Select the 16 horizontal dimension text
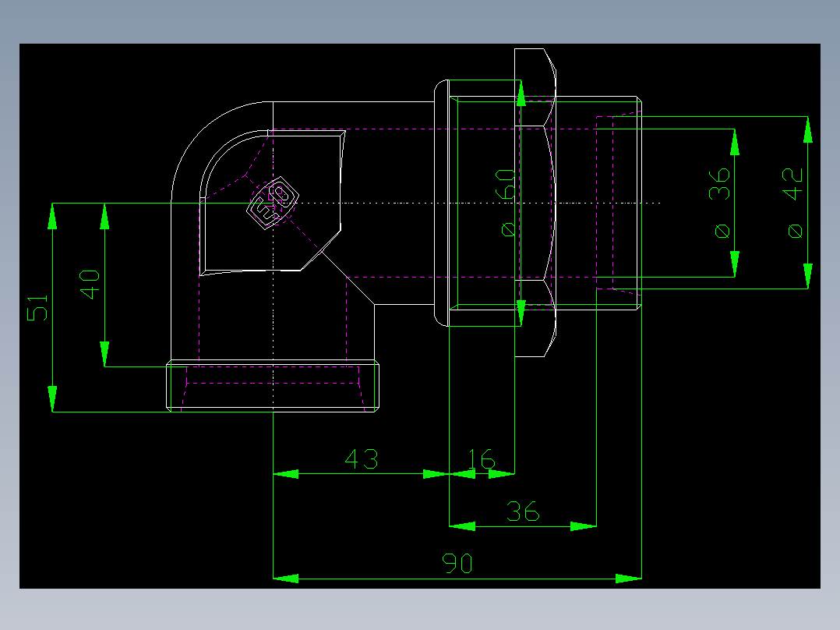The width and height of the screenshot is (840, 630). click(x=481, y=459)
